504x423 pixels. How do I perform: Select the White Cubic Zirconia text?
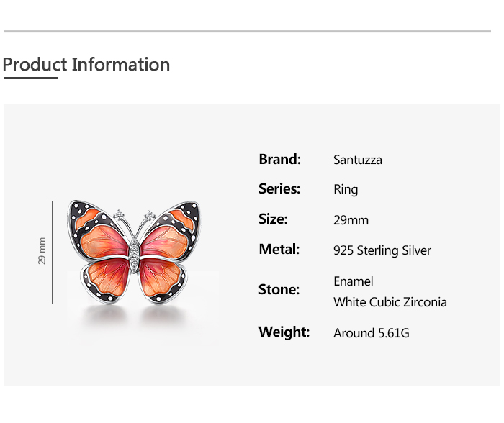tap(390, 302)
